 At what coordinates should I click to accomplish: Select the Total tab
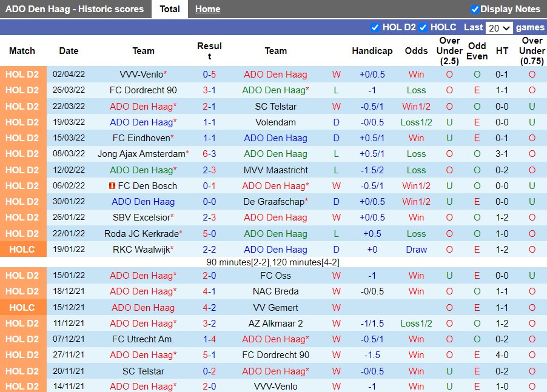tap(169, 9)
